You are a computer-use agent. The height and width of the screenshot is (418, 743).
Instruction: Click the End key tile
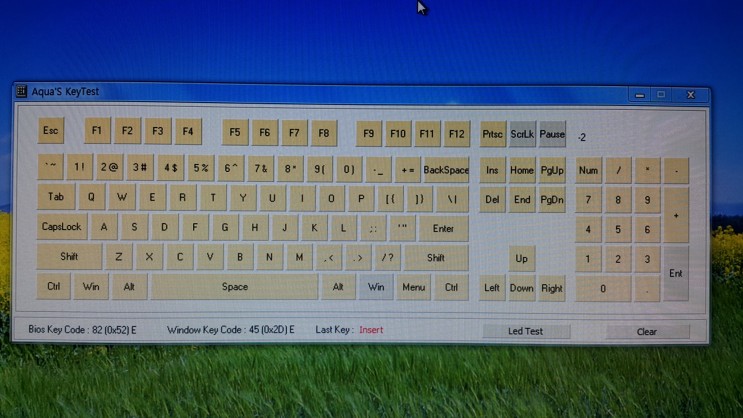pos(522,200)
